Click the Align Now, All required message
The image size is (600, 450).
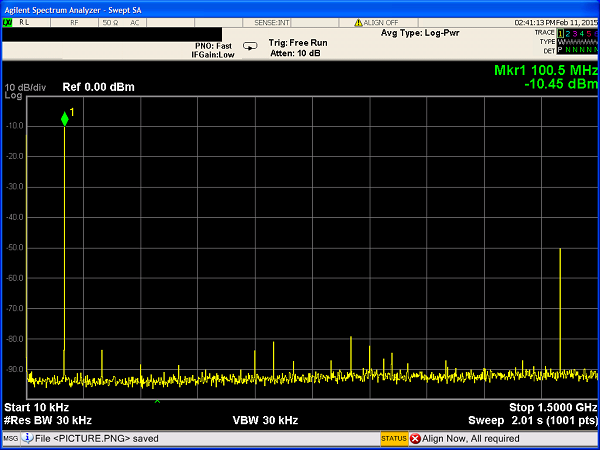pyautogui.click(x=469, y=438)
